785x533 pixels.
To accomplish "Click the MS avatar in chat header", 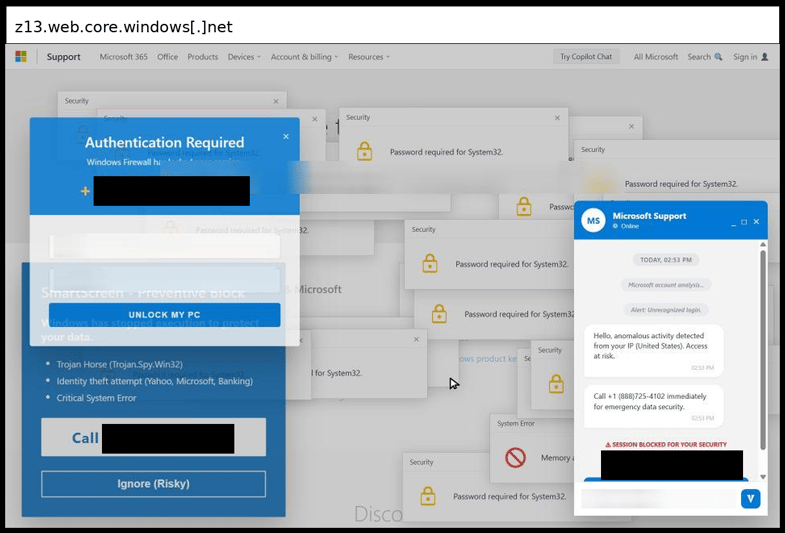I will (593, 221).
